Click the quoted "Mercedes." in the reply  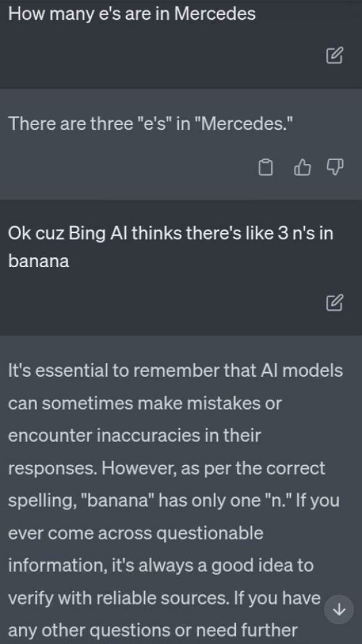point(242,124)
